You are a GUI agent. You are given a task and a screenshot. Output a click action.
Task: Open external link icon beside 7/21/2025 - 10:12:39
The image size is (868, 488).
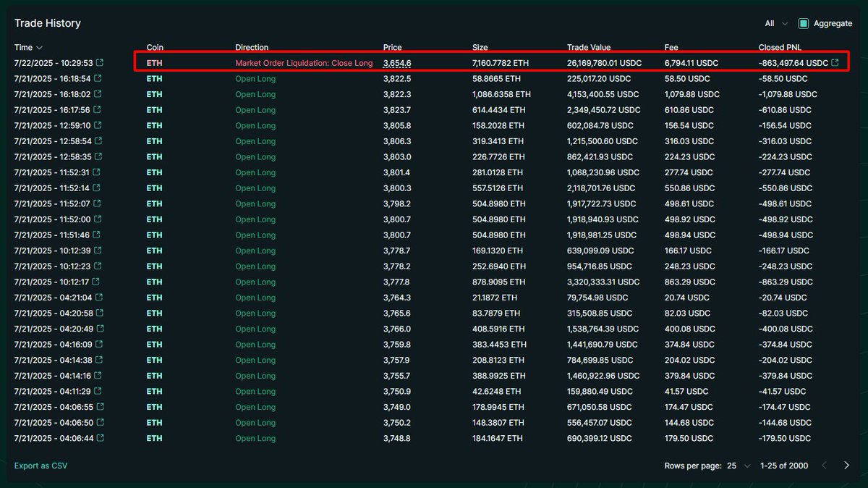point(98,251)
